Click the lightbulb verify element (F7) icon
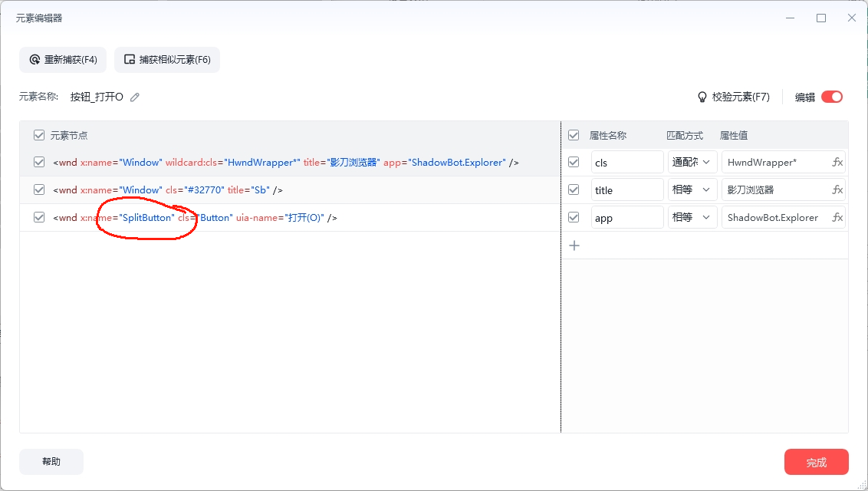The image size is (868, 491). pyautogui.click(x=702, y=97)
